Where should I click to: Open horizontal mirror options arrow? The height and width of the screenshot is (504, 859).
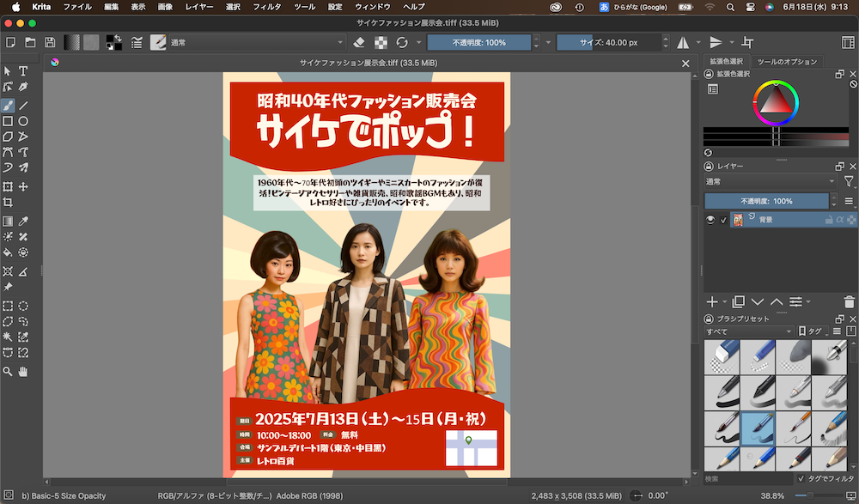pyautogui.click(x=698, y=42)
